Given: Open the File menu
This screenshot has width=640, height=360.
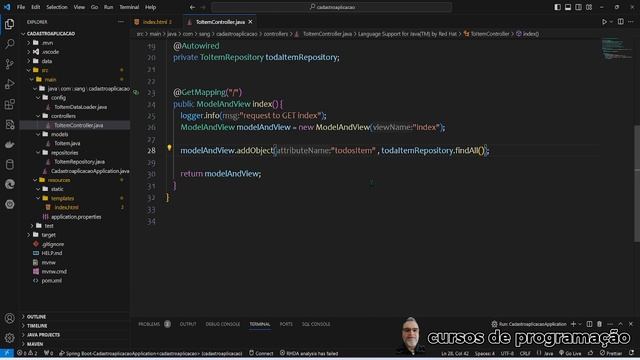Looking at the screenshot, I should tap(21, 7).
